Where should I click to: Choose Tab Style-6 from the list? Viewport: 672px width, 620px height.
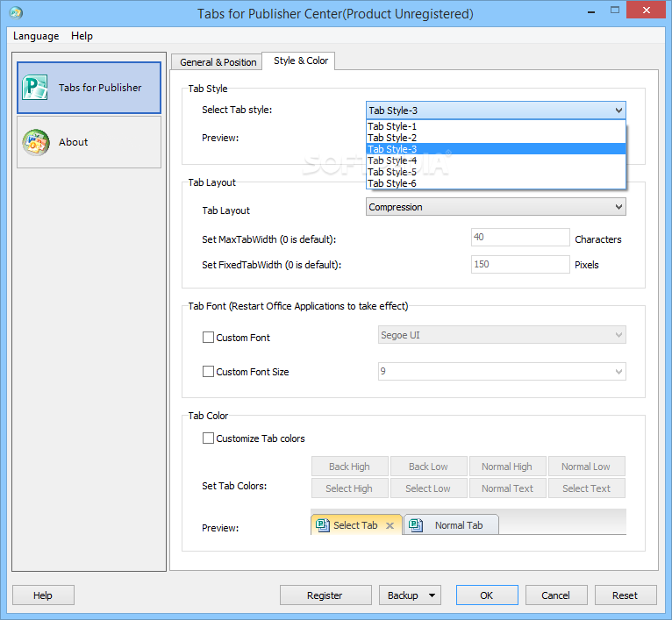[496, 183]
